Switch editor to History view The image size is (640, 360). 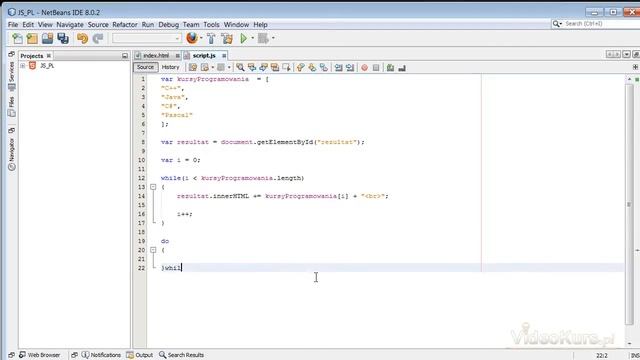click(x=170, y=67)
